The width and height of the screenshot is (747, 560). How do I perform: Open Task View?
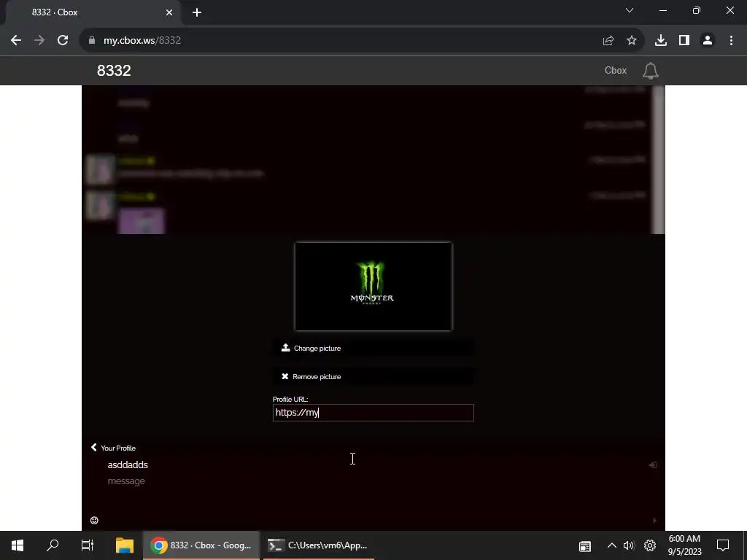[88, 545]
